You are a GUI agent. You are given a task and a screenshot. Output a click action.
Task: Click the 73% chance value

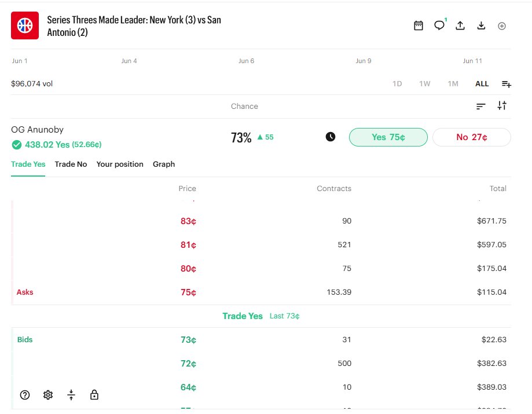(241, 138)
